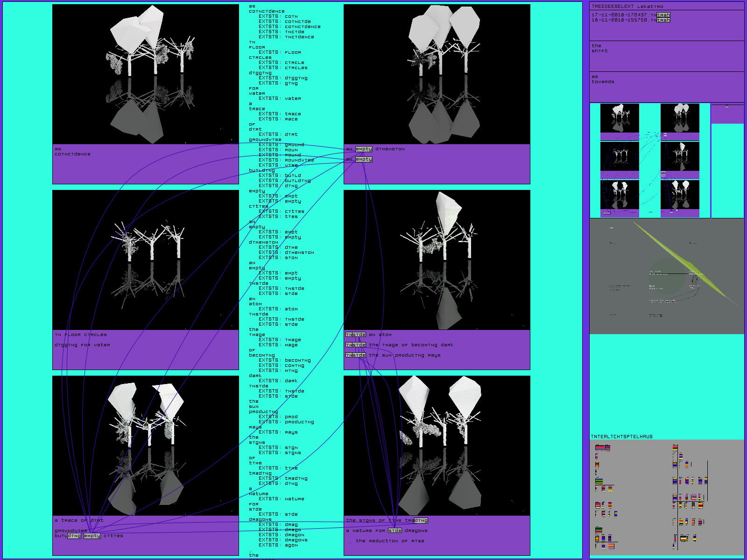Click the render above 'in floor circles'
The width and height of the screenshot is (747, 560).
[146, 260]
